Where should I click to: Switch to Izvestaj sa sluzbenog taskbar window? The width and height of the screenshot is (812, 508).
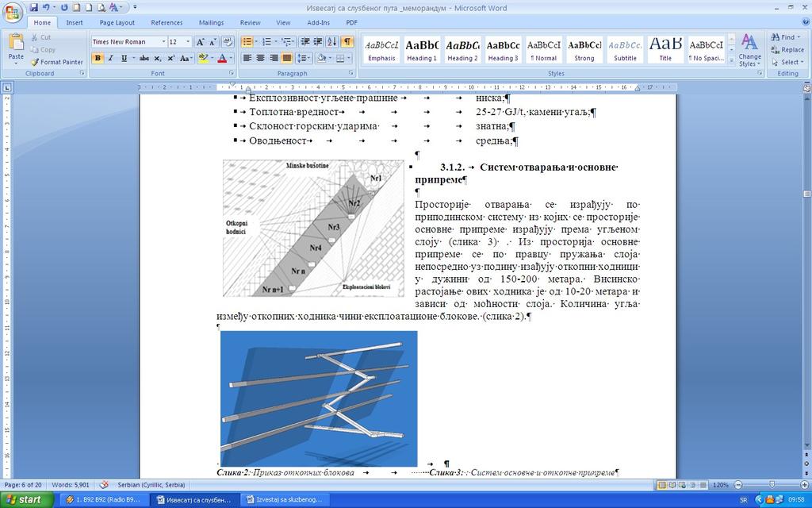(285, 500)
